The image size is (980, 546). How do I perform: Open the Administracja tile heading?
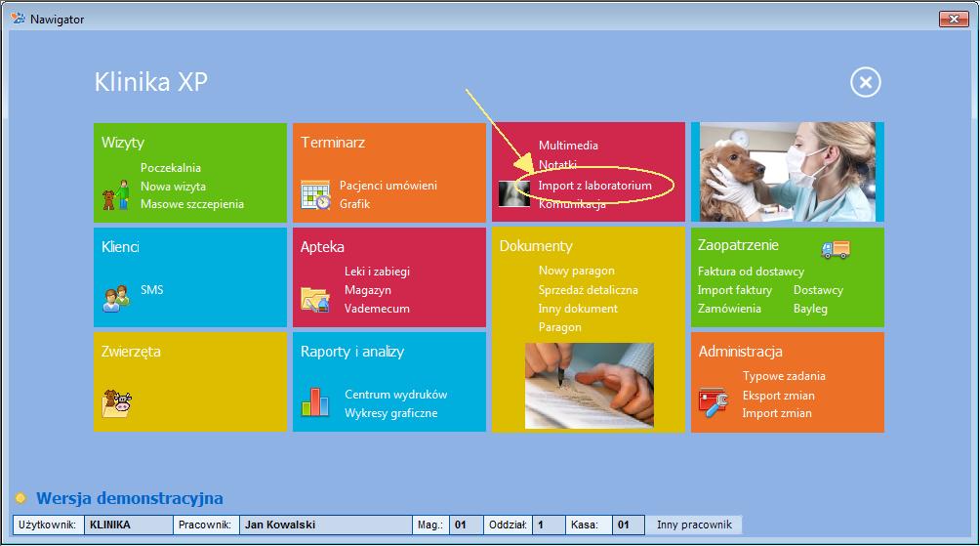[740, 352]
